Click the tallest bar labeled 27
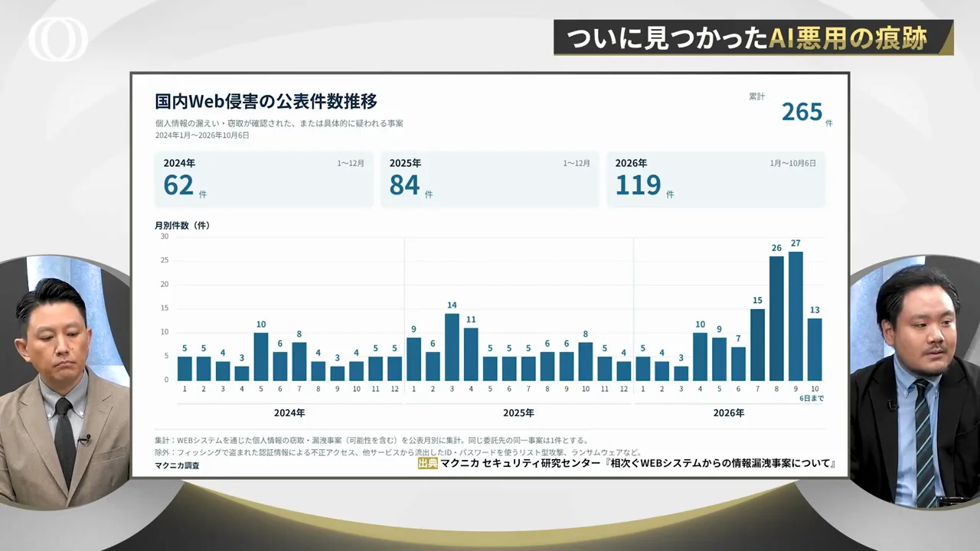This screenshot has width=980, height=551. pyautogui.click(x=795, y=315)
